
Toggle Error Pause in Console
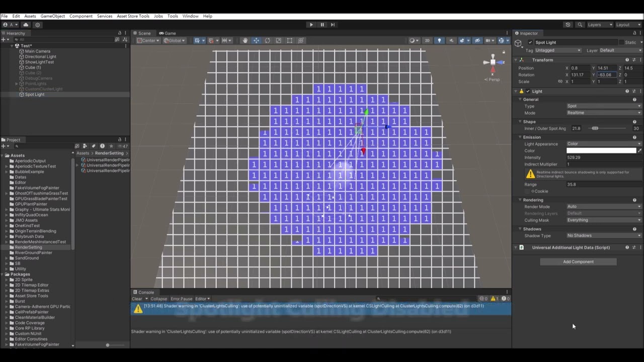tap(182, 299)
